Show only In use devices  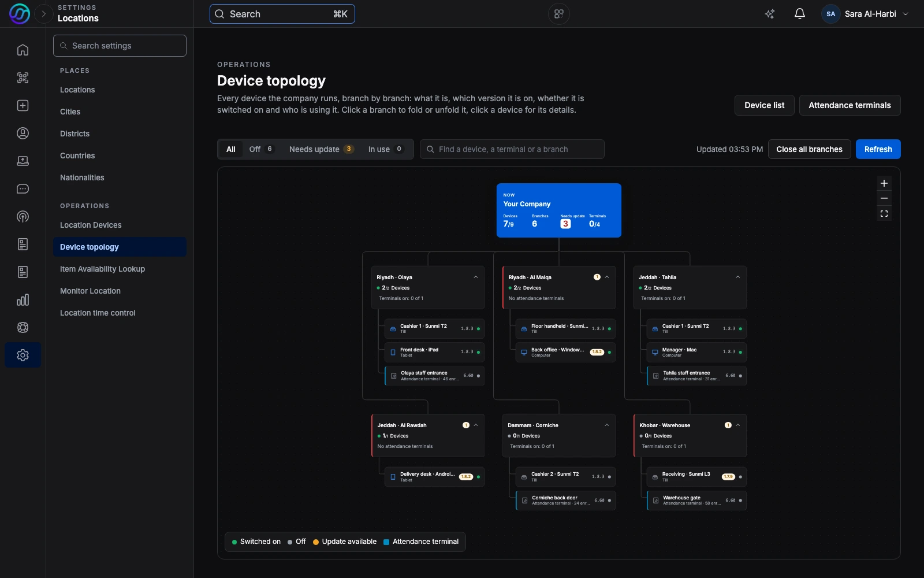pyautogui.click(x=385, y=149)
